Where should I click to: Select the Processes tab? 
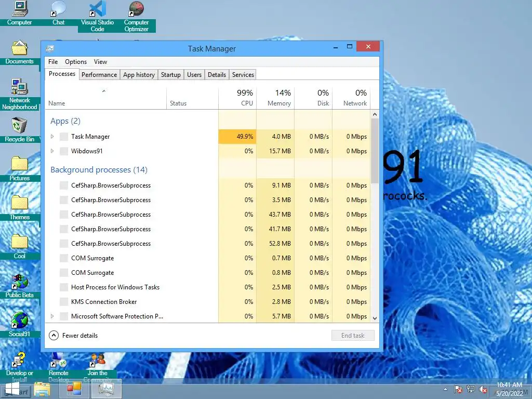(x=62, y=74)
